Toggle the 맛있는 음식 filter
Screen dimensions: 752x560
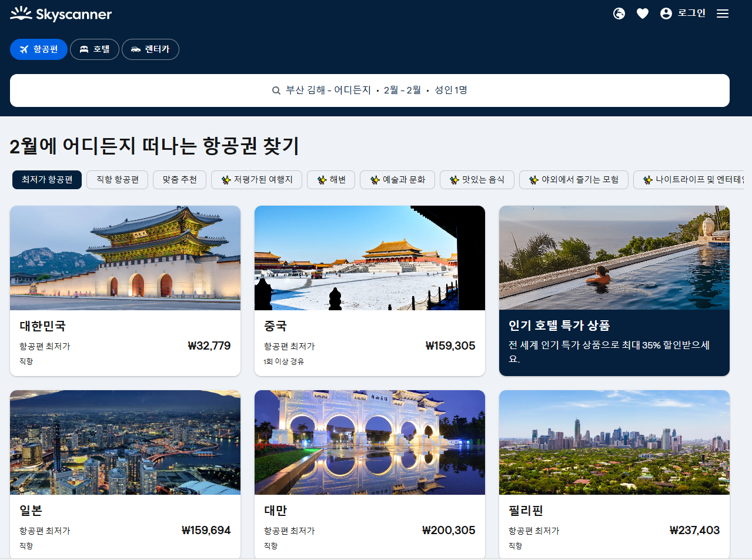pos(476,180)
